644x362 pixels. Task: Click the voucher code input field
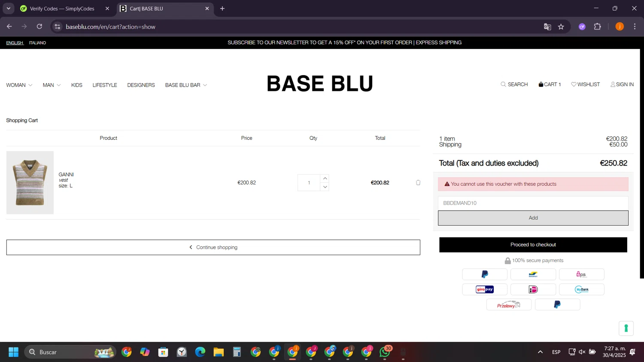pos(533,203)
